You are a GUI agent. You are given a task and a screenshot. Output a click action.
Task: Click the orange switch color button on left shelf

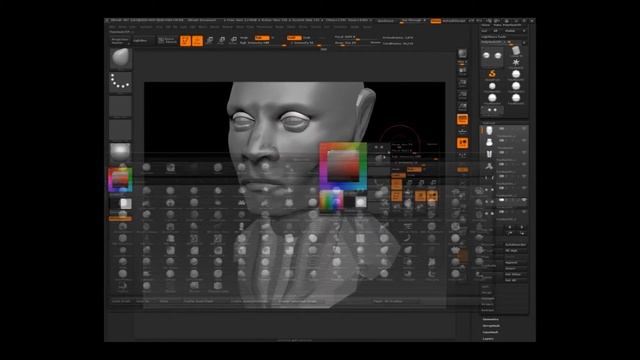click(120, 219)
